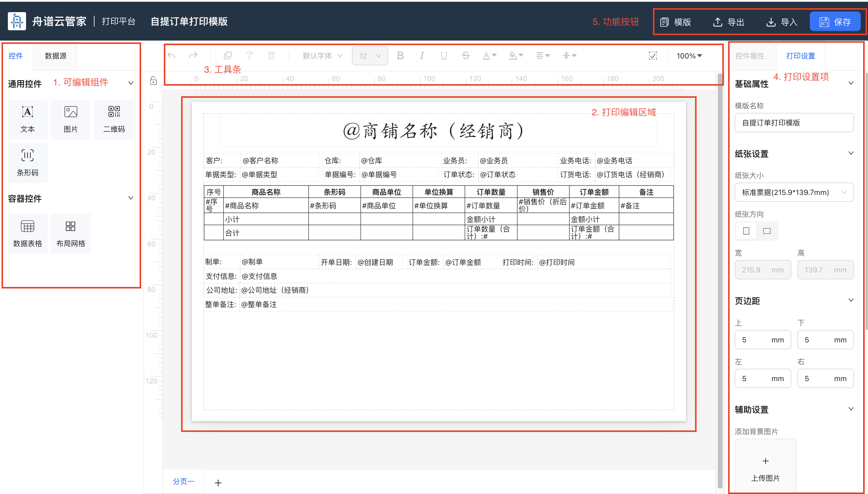The image size is (868, 494).
Task: Click the 模版 button
Action: [x=675, y=22]
